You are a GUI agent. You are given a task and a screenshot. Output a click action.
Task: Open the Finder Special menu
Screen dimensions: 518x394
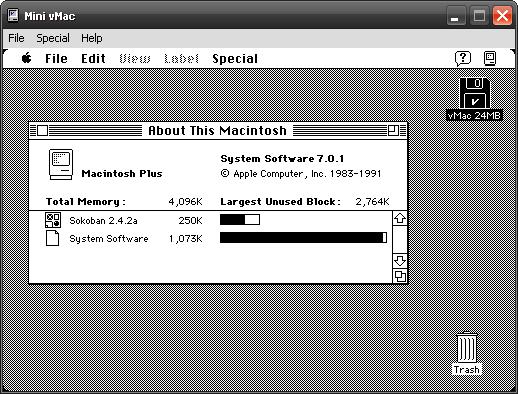(x=235, y=59)
